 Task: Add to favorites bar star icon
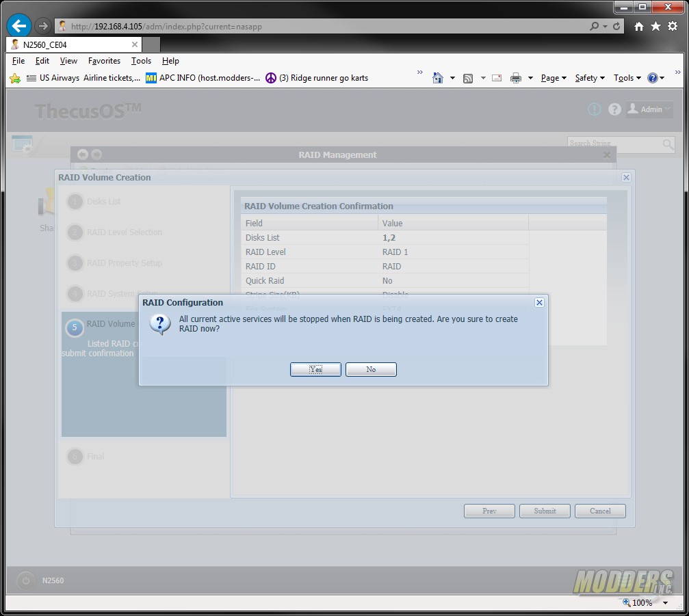tap(15, 78)
